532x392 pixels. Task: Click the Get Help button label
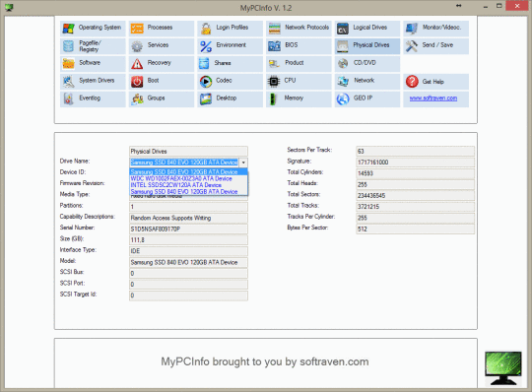(x=432, y=82)
